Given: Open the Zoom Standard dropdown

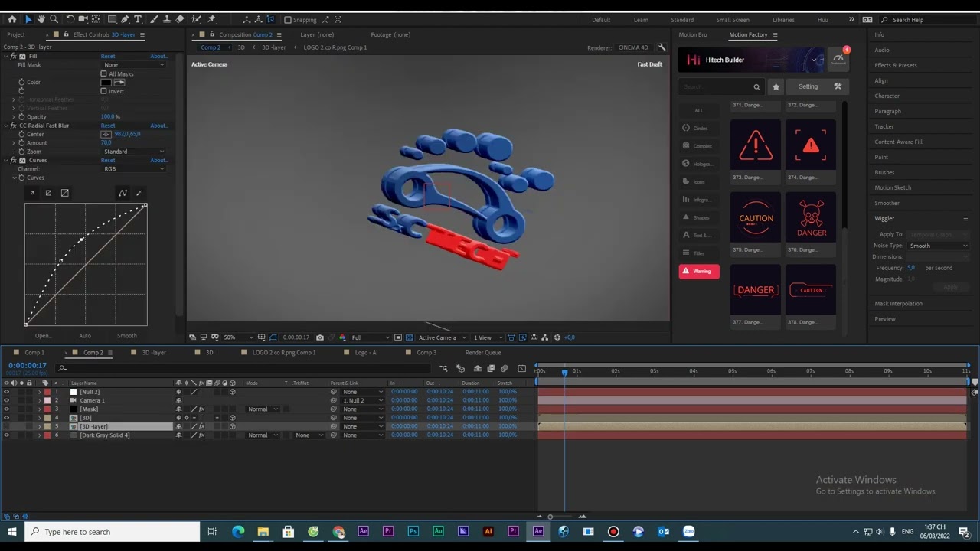Looking at the screenshot, I should (x=134, y=152).
